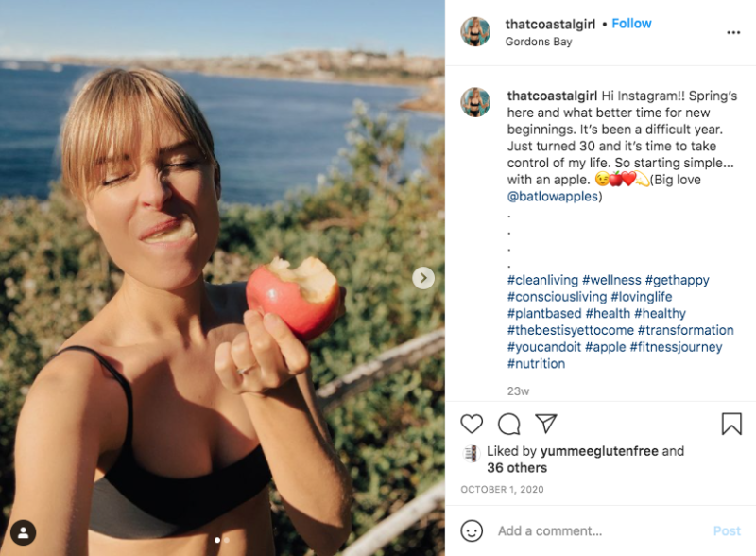Click the header profile picture avatar
756x556 pixels.
475,32
